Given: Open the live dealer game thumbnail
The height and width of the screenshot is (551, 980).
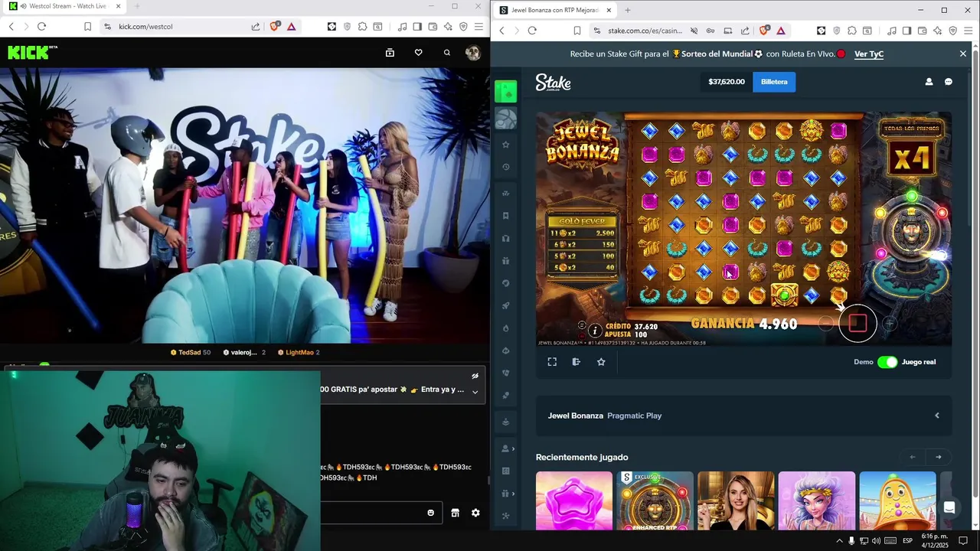Looking at the screenshot, I should click(x=736, y=500).
